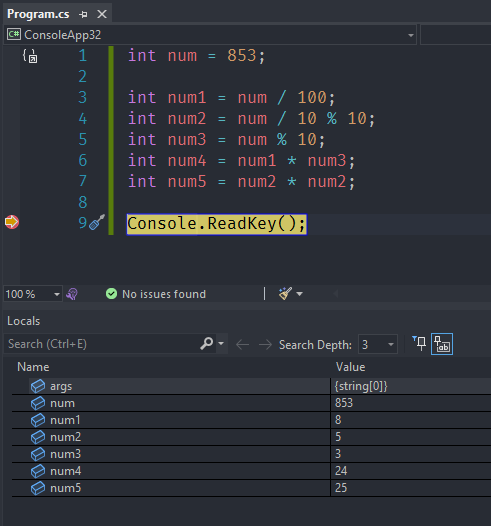
Task: Toggle the pinned properties filter icon
Action: tap(419, 343)
